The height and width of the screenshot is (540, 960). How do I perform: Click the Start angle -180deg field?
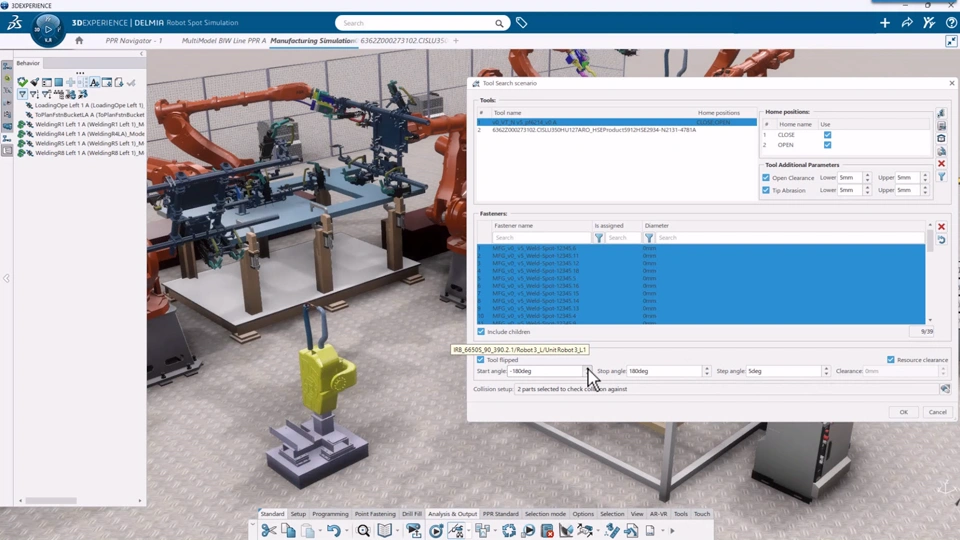[544, 371]
